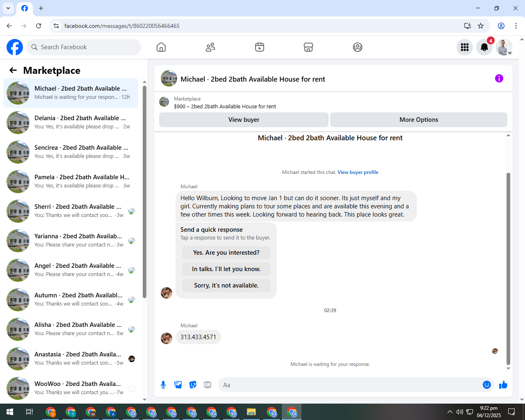Send quick response In talks. I'll let you know.
Image resolution: width=525 pixels, height=420 pixels.
[226, 269]
